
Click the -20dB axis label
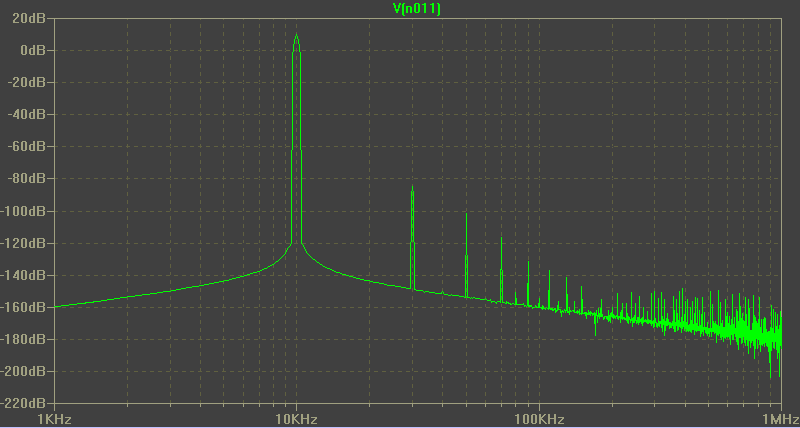pos(26,83)
